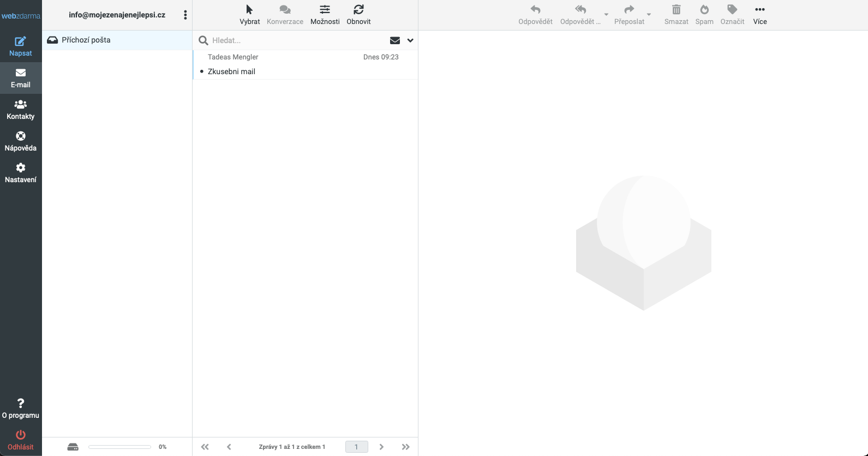
Task: Toggle unread filter envelope icon
Action: coord(395,40)
